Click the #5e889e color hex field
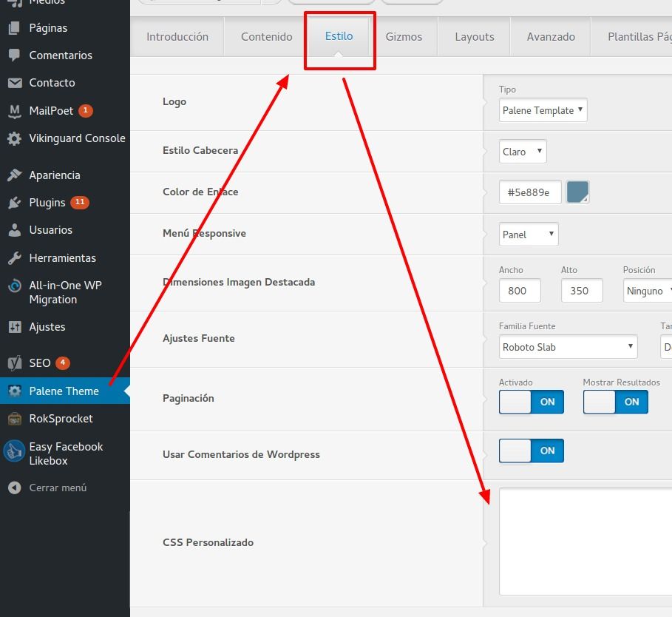This screenshot has height=617, width=672. pos(530,192)
